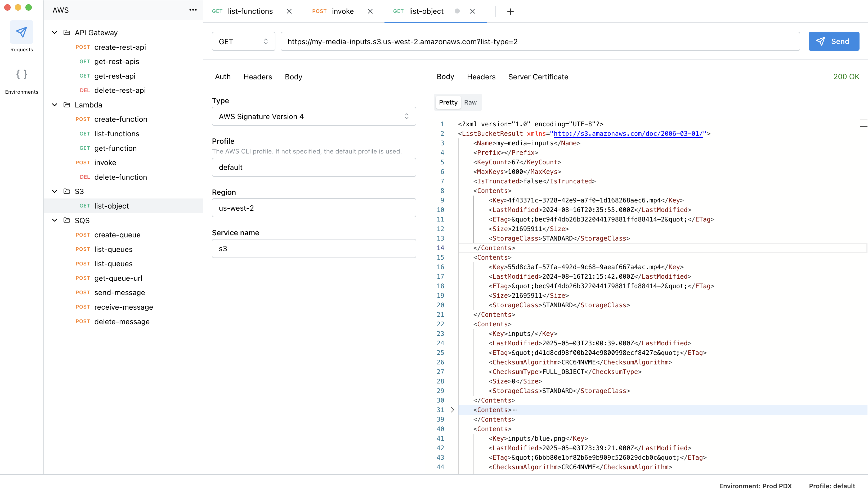Open the request Headers tab

click(x=257, y=77)
